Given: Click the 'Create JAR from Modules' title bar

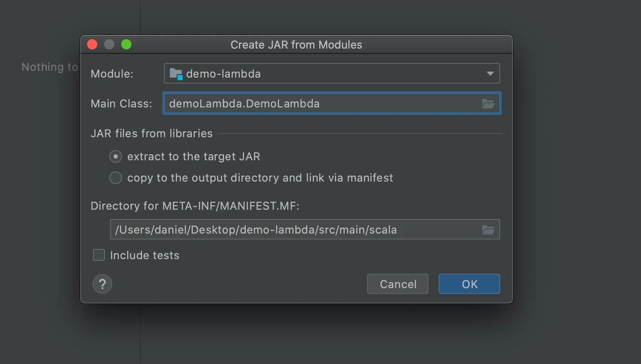Looking at the screenshot, I should (296, 44).
